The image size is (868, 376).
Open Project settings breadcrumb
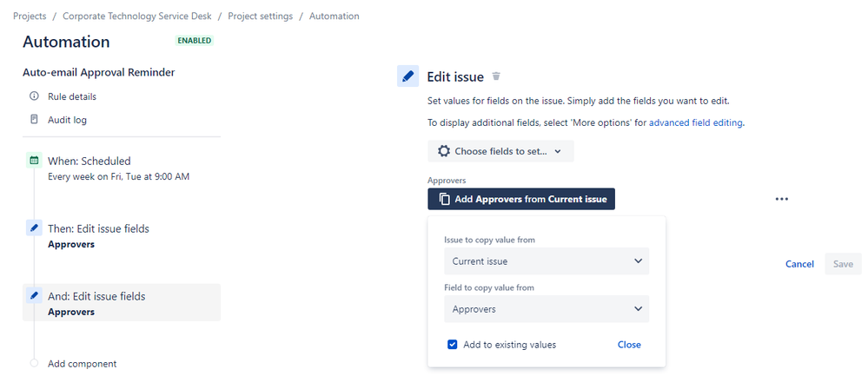(x=260, y=16)
